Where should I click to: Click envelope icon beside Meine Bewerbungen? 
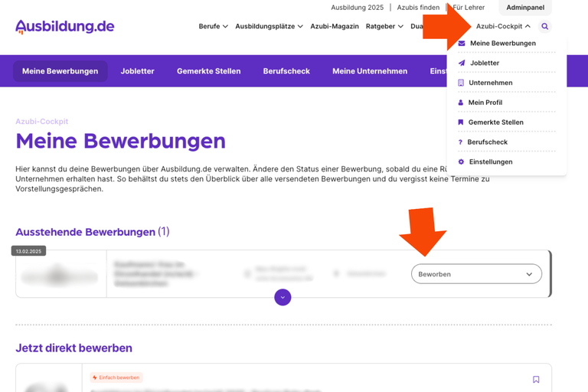point(462,43)
